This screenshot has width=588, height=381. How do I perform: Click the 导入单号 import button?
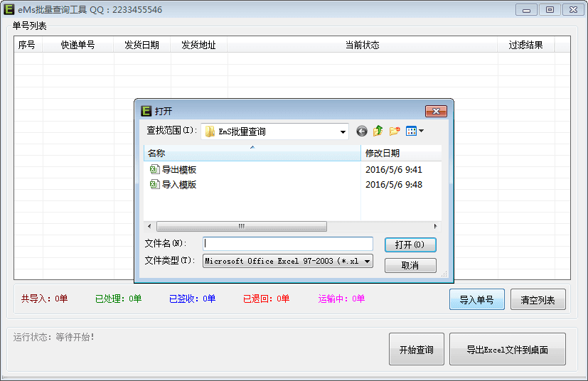[476, 300]
